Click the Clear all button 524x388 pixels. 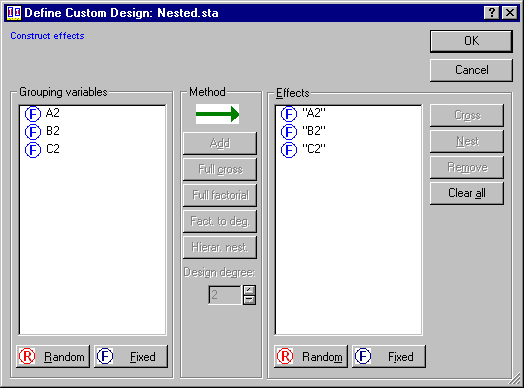point(467,193)
